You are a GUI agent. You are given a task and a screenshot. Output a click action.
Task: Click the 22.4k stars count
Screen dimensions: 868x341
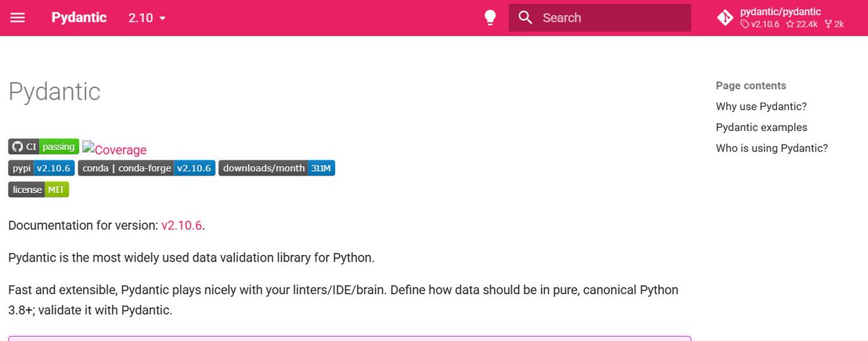[802, 24]
